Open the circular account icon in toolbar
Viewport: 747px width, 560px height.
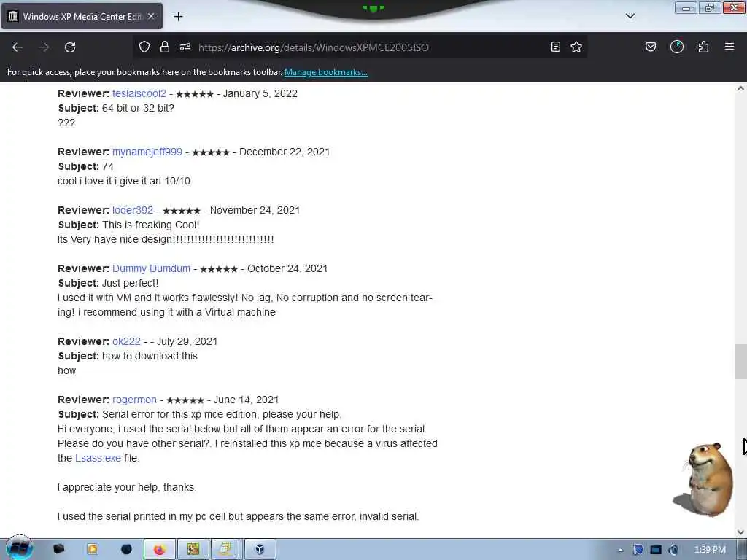coord(677,47)
